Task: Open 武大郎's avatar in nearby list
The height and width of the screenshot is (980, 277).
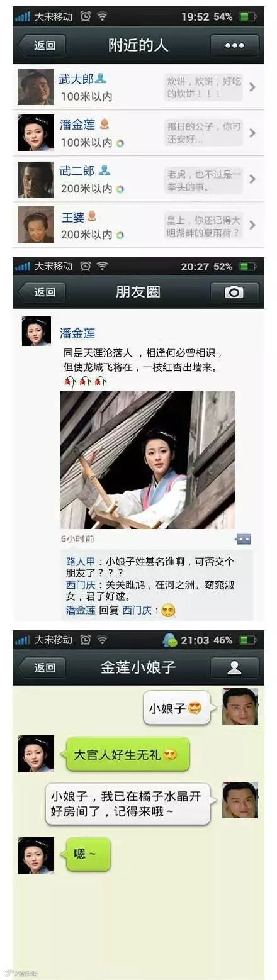Action: point(35,87)
